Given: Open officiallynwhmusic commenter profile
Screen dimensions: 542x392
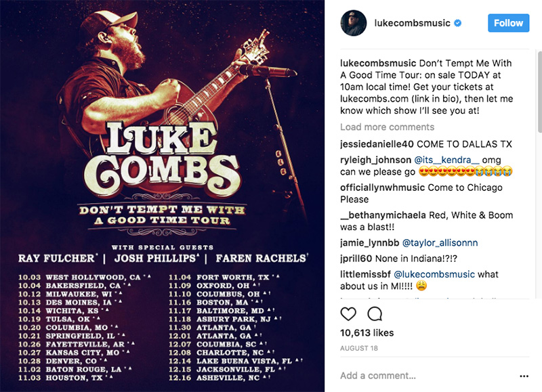Looking at the screenshot, I should point(382,188).
